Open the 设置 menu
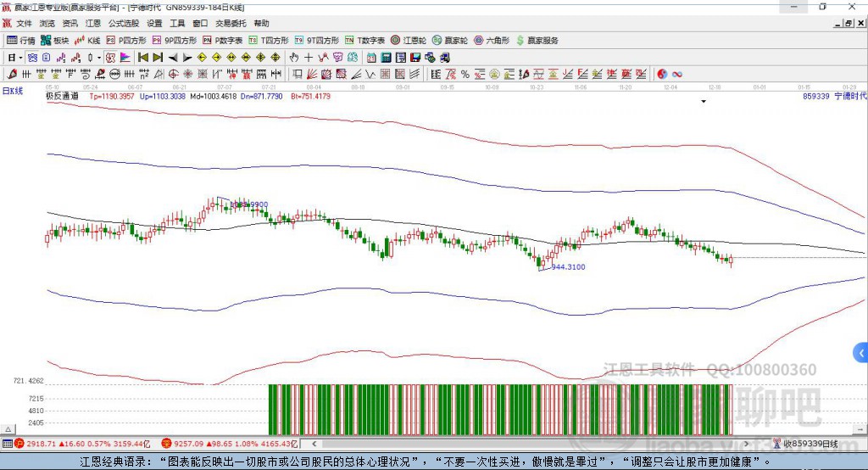The width and height of the screenshot is (868, 470). [154, 23]
